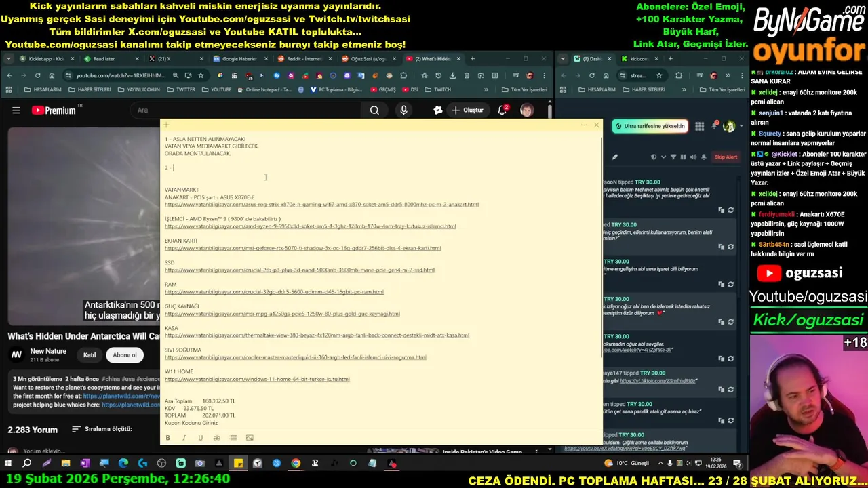Open HABER SİTELERİ bookmark folder in left browser
The height and width of the screenshot is (488, 868).
90,89
